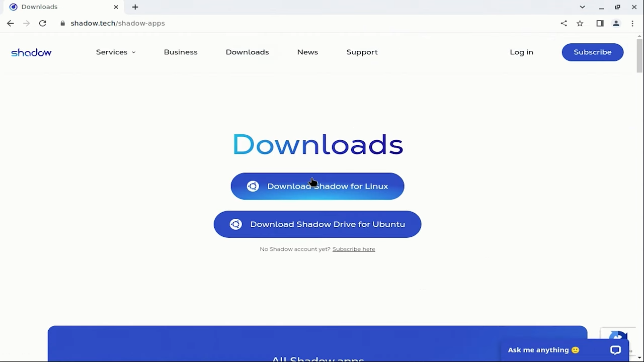Click the Ubuntu icon on Linux download button
The width and height of the screenshot is (644, 362).
(x=253, y=186)
